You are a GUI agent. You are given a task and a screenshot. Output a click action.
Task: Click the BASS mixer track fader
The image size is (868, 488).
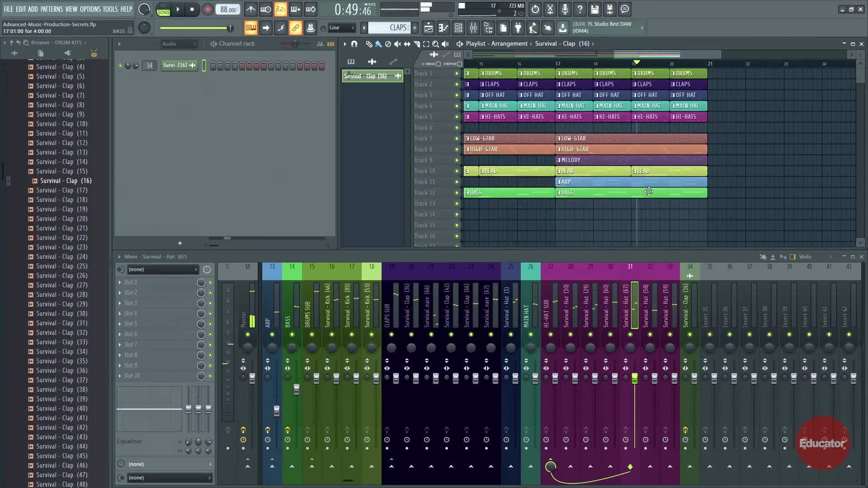[297, 389]
